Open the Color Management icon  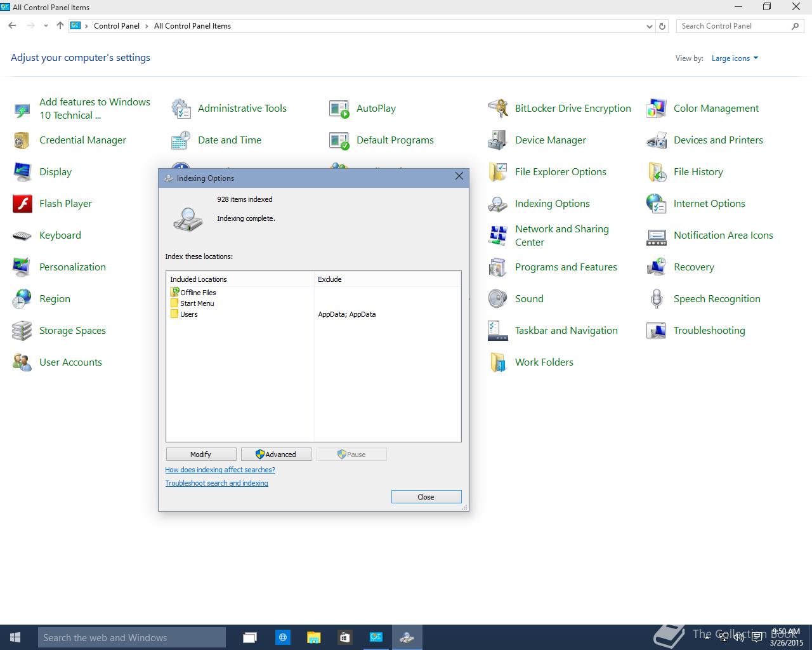(657, 109)
